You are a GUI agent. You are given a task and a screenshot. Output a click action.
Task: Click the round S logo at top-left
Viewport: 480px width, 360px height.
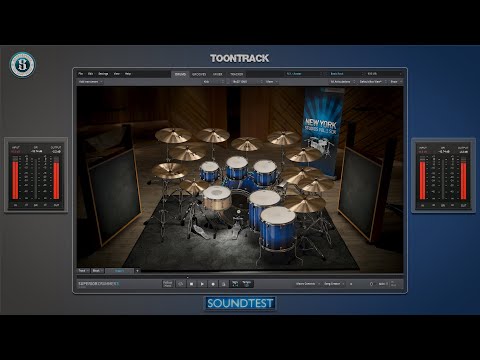22,65
